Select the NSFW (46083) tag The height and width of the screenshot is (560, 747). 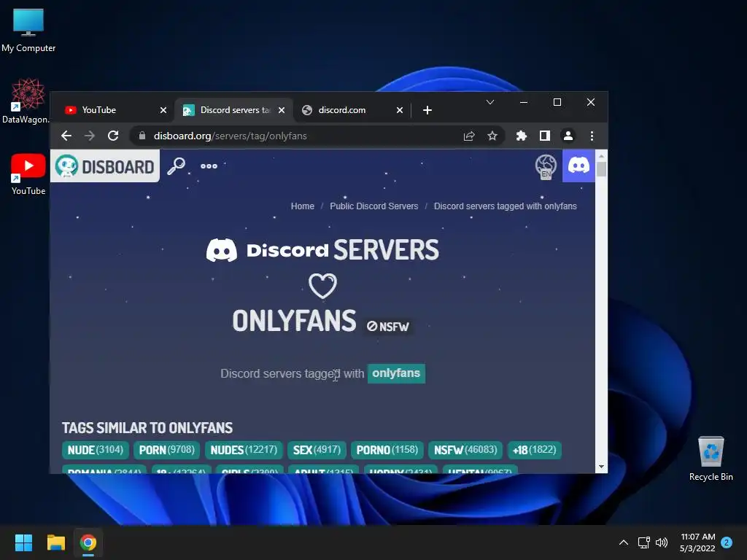pyautogui.click(x=465, y=450)
